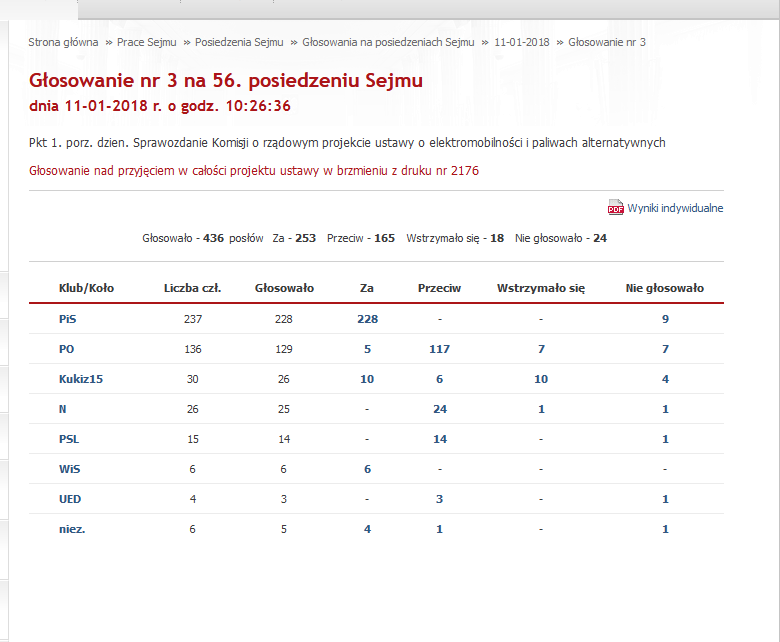Click the PDF icon beside Wyniki indywidualne
This screenshot has width=780, height=642.
(615, 208)
